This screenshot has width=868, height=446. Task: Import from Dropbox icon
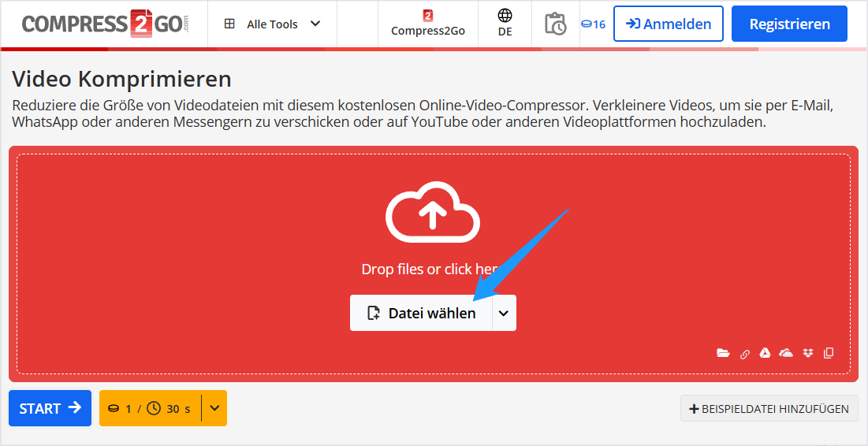807,353
